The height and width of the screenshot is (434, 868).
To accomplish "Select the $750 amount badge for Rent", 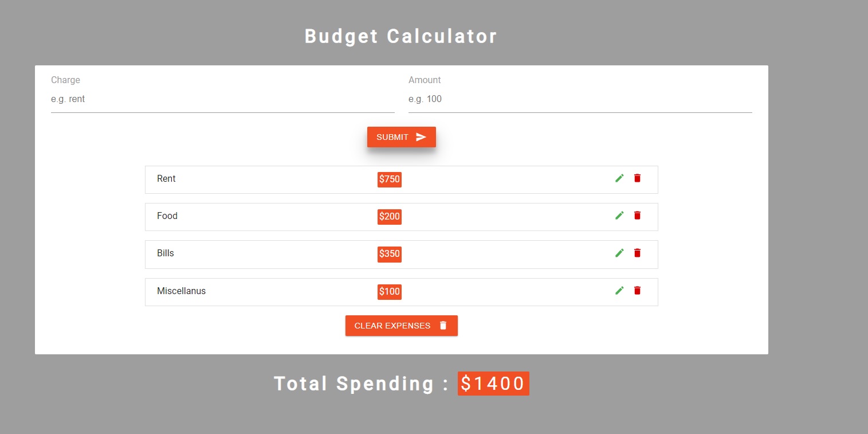I will pos(389,179).
